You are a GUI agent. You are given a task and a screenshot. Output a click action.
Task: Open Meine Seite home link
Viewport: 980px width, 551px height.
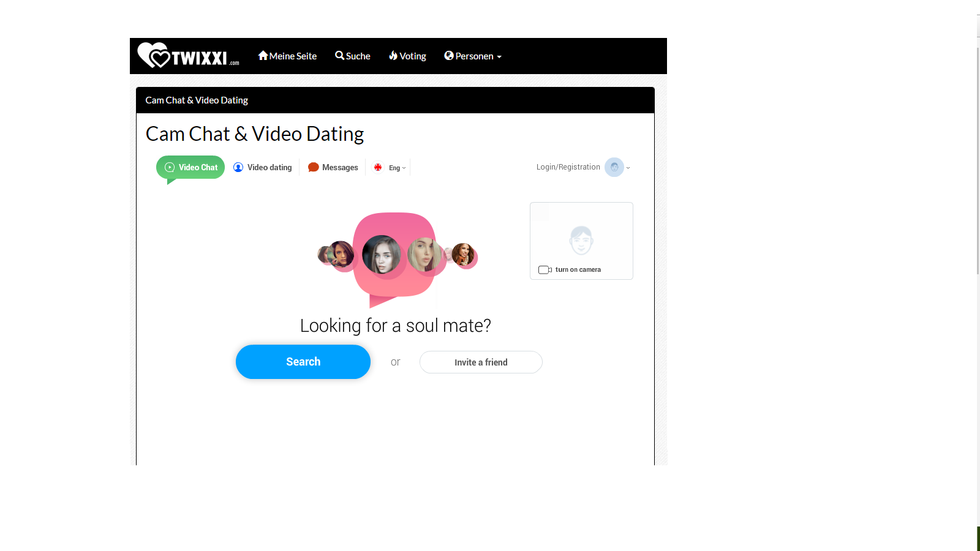pos(287,56)
